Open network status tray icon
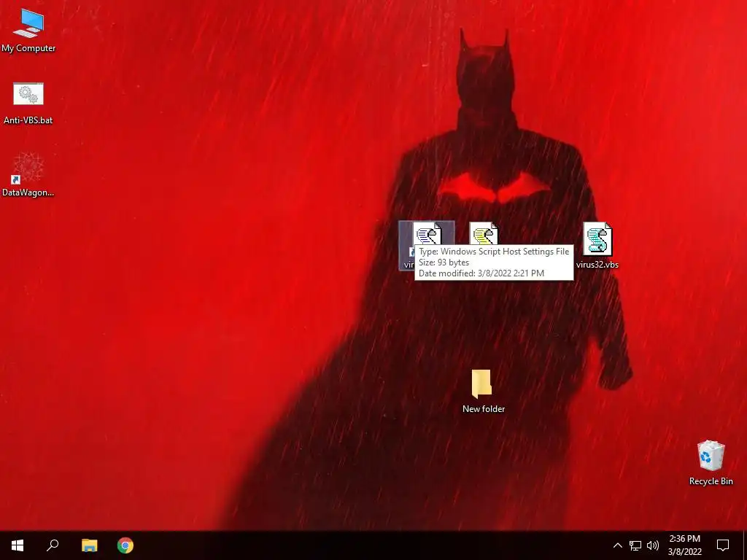747x560 pixels. point(635,545)
